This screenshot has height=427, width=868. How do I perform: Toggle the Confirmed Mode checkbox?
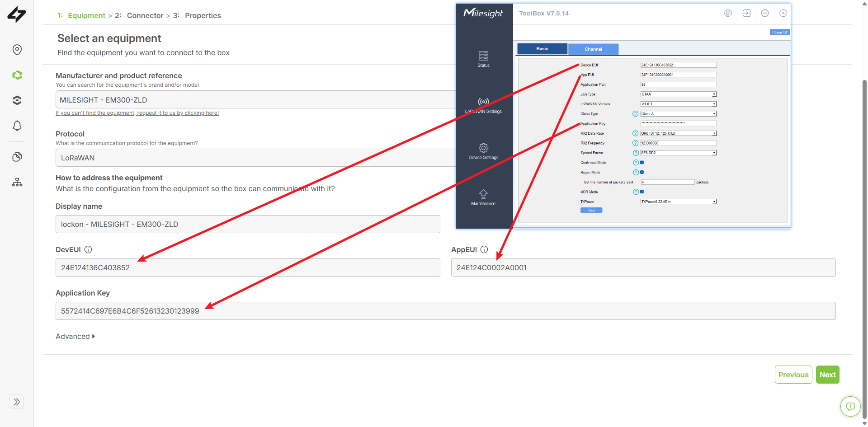pos(642,163)
